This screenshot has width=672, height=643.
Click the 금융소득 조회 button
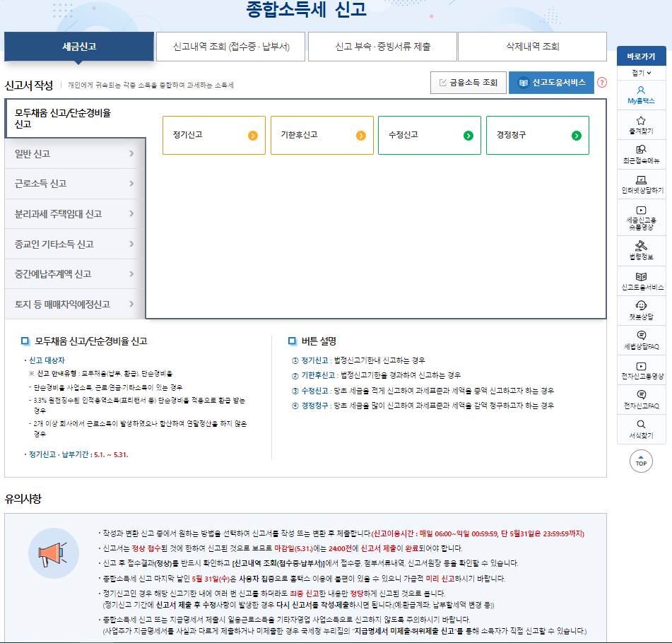click(468, 83)
